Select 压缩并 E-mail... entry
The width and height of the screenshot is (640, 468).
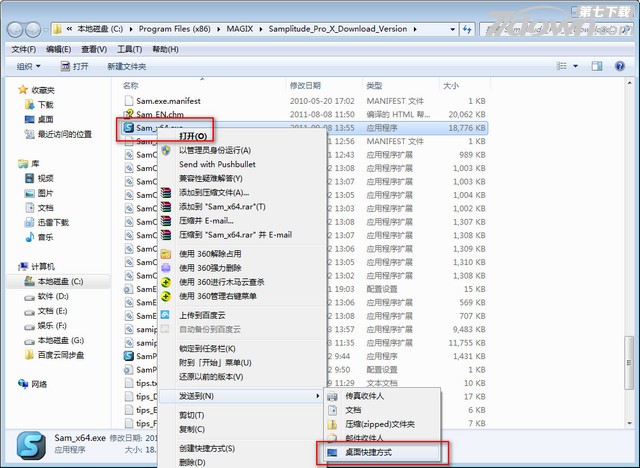coord(242,221)
